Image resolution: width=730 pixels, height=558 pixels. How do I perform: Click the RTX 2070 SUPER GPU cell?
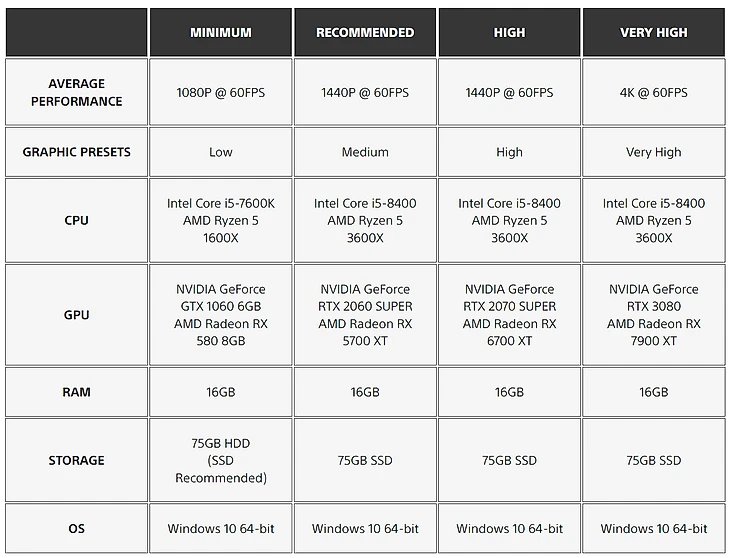pos(509,315)
